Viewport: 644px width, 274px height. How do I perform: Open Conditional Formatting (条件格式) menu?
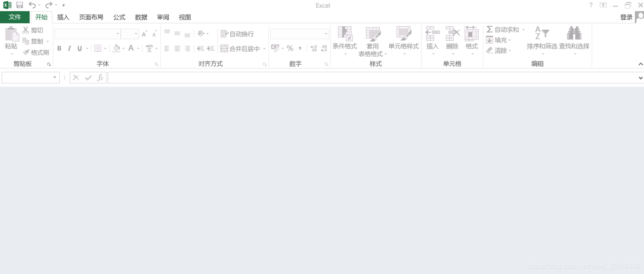click(345, 41)
